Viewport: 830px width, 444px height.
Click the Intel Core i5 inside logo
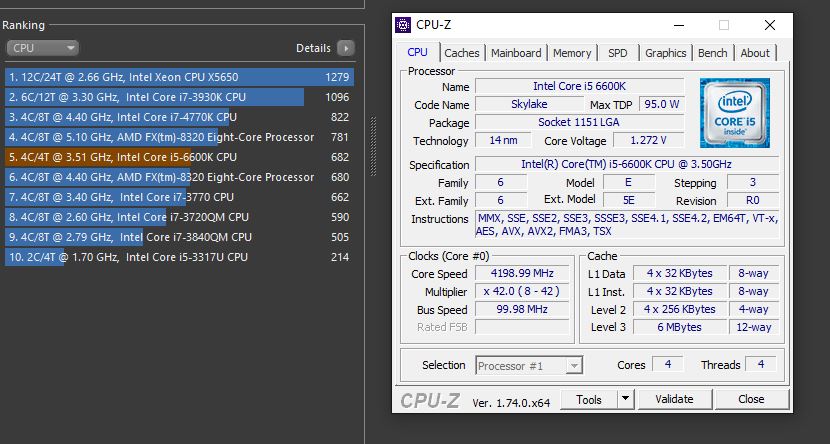[735, 113]
